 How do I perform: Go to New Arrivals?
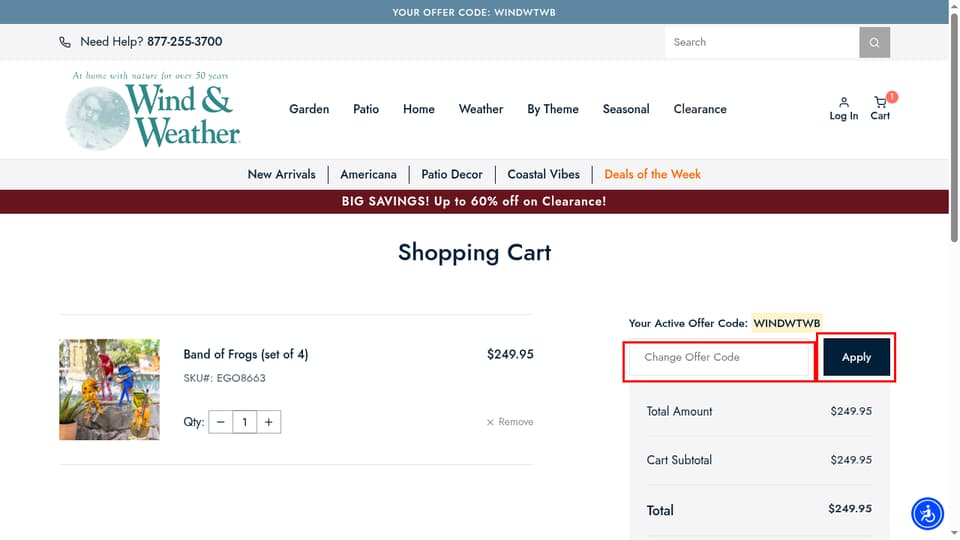click(x=282, y=174)
